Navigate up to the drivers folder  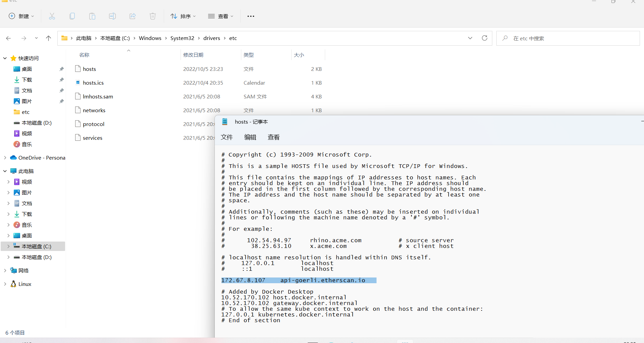coord(48,38)
